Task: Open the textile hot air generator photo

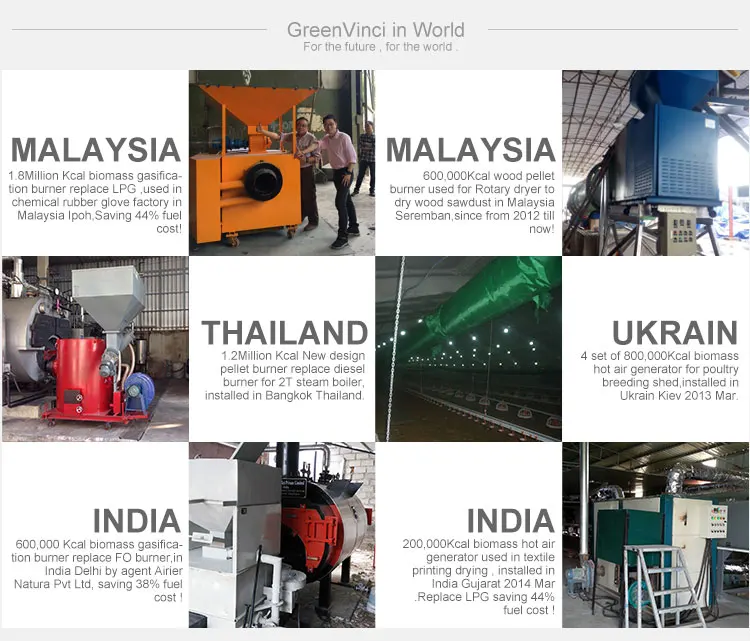Action: click(x=655, y=535)
